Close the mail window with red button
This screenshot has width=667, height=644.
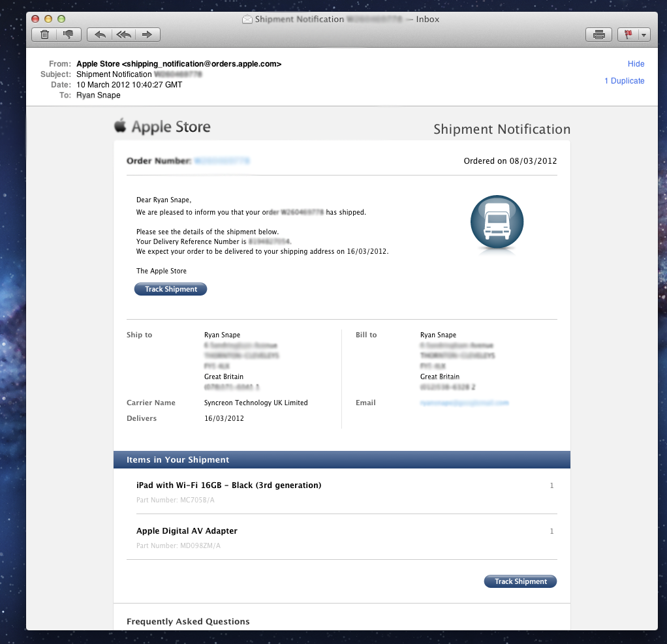tap(35, 19)
